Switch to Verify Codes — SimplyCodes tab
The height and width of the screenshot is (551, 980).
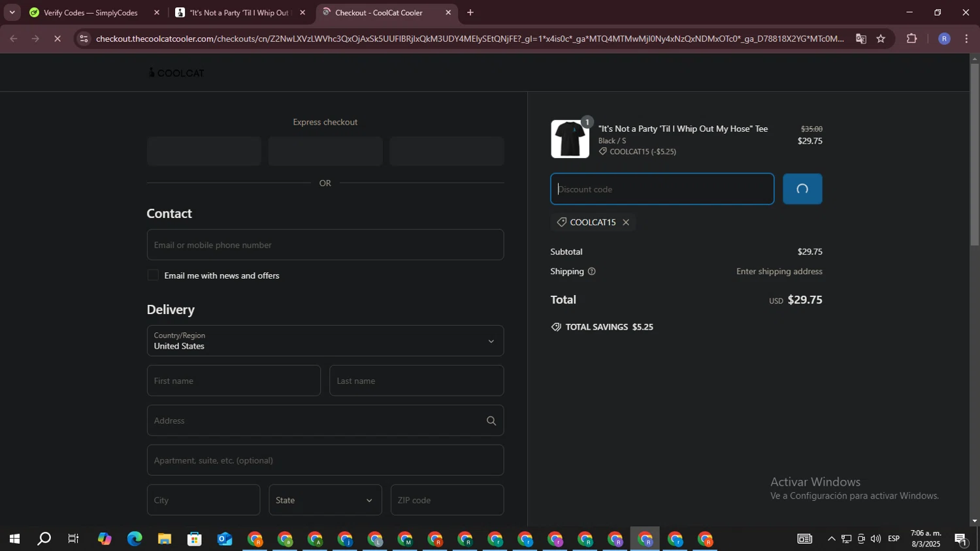90,13
